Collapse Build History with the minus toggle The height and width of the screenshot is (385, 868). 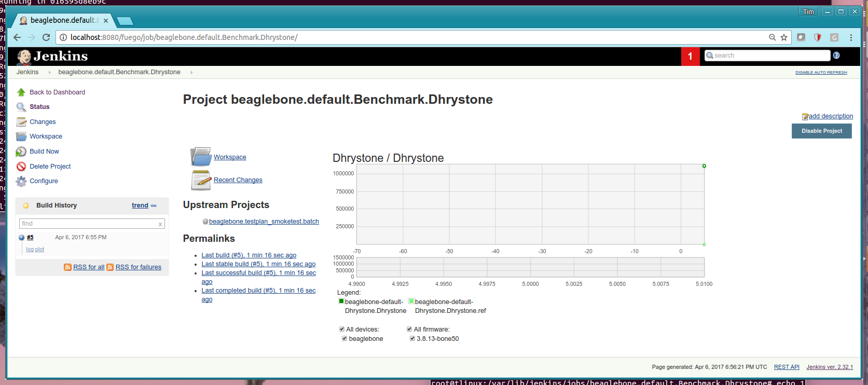[x=154, y=205]
